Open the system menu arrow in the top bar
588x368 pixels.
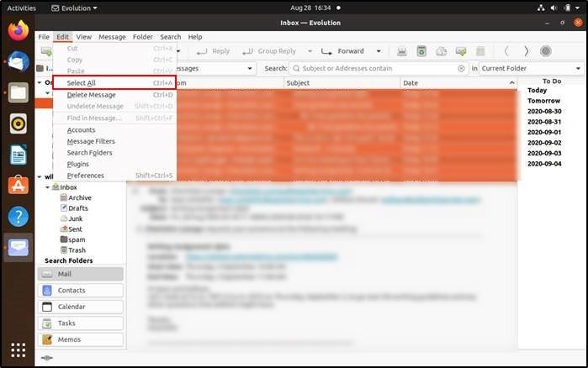(x=578, y=8)
